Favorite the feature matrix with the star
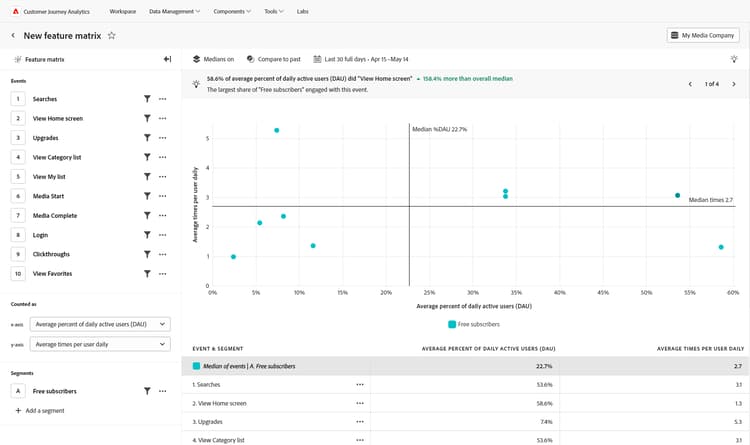This screenshot has width=750, height=445. [112, 35]
